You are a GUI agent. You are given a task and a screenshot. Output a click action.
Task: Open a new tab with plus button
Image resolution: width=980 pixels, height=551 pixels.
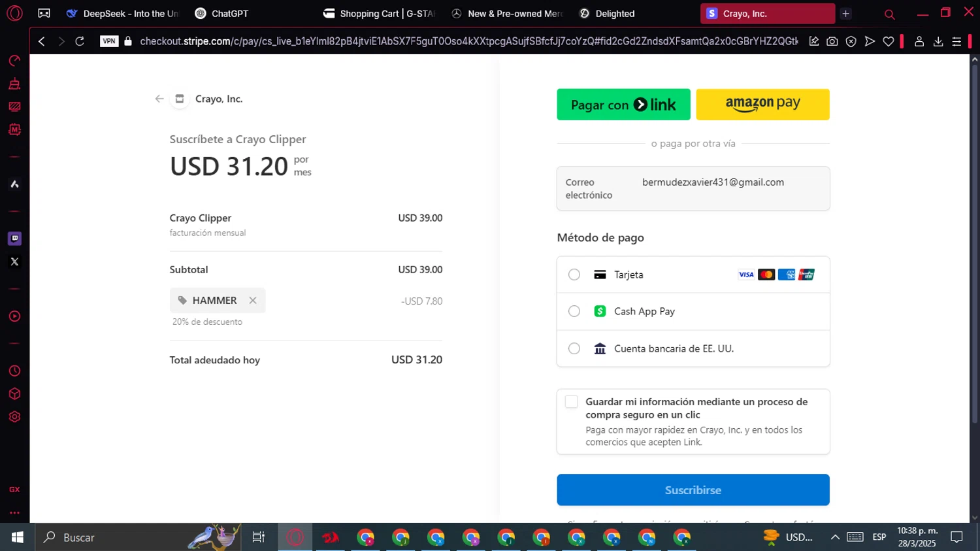(x=845, y=14)
